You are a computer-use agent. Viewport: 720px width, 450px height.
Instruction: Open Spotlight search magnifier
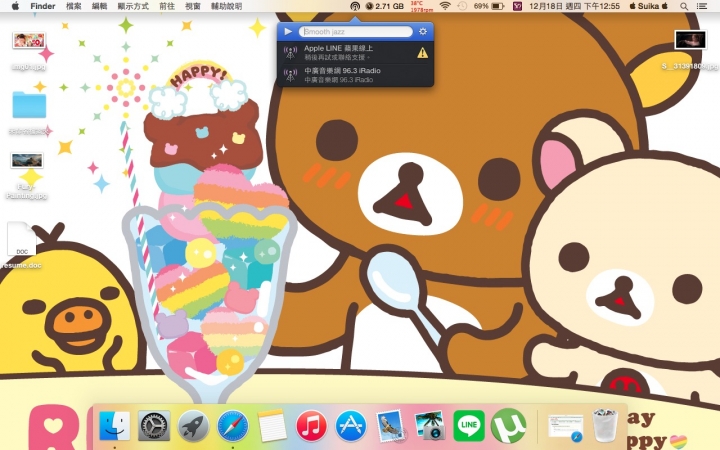pyautogui.click(x=684, y=6)
